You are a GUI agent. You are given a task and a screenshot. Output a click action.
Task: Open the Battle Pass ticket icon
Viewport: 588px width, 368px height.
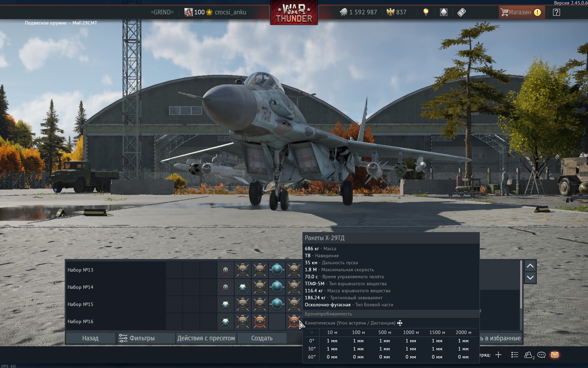(x=461, y=12)
